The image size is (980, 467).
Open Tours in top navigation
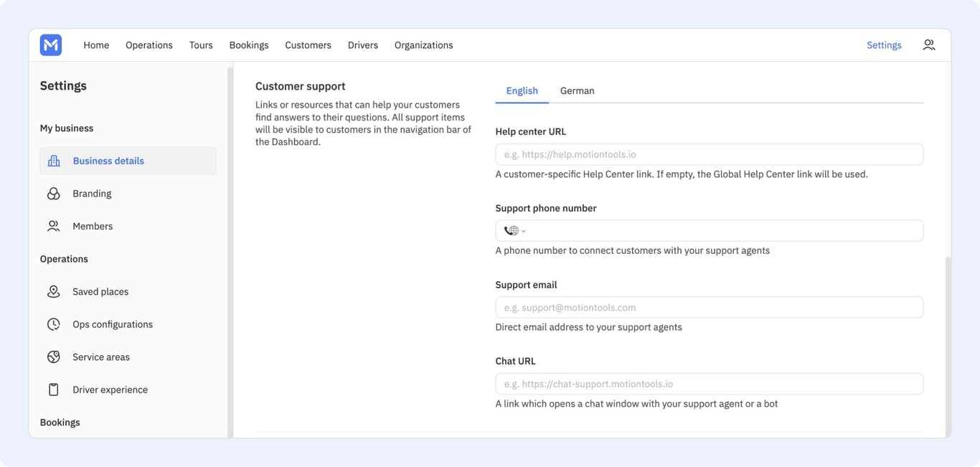[x=201, y=45]
